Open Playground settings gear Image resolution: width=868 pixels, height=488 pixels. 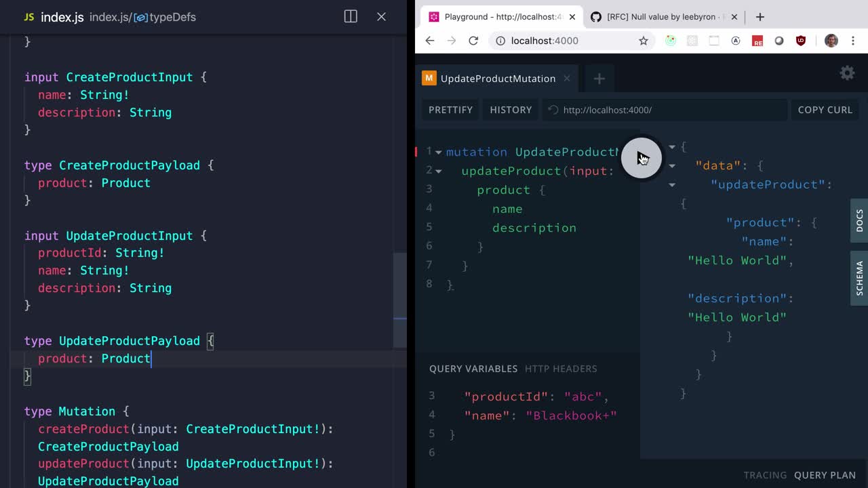click(847, 73)
